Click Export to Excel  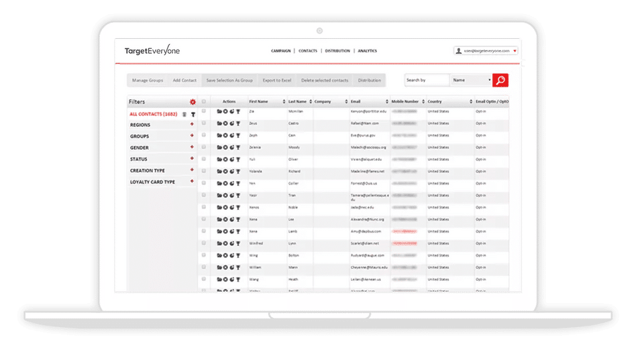click(x=277, y=80)
